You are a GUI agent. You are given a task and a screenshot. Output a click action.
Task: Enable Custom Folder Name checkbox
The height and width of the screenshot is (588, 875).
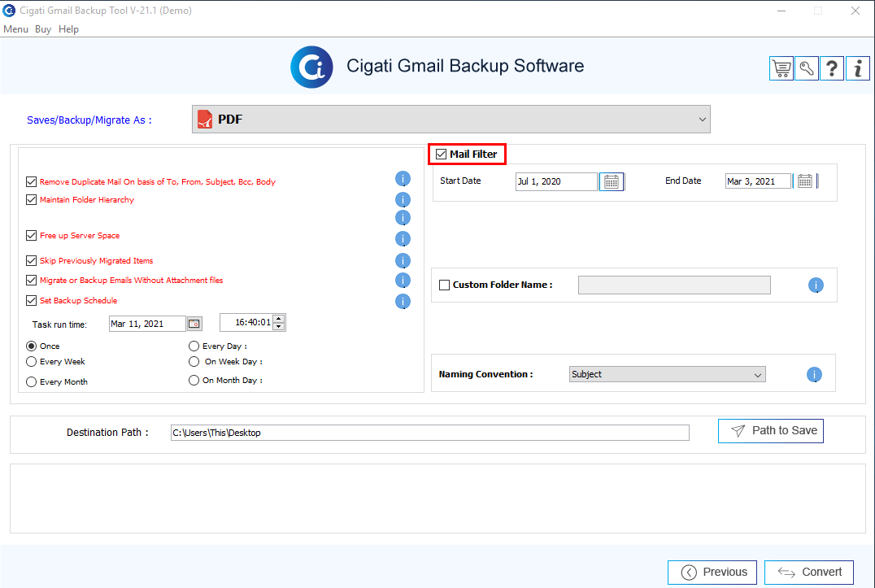pyautogui.click(x=444, y=285)
